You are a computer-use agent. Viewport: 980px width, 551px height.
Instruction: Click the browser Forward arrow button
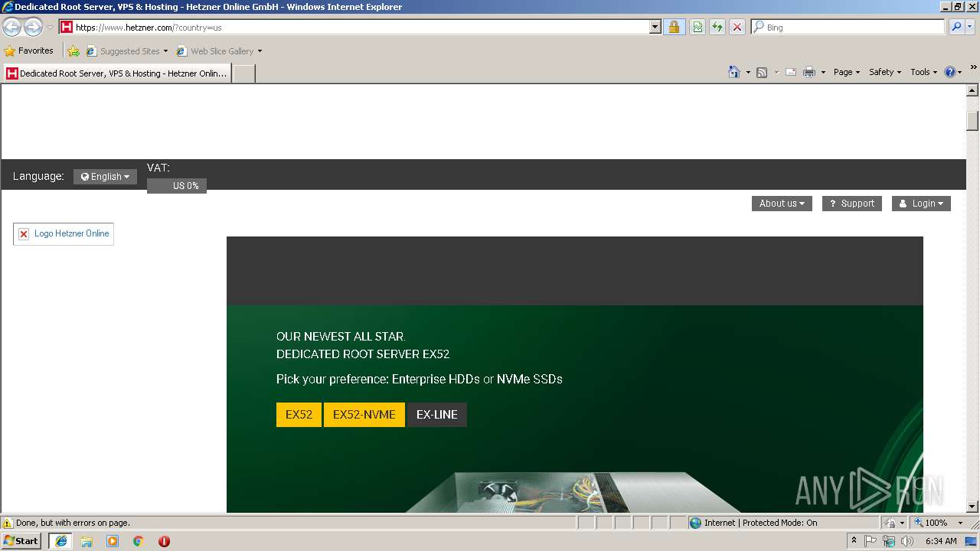tap(33, 28)
